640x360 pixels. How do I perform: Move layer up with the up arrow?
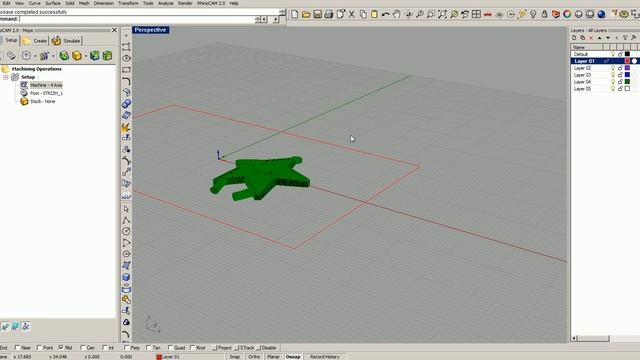click(600, 38)
